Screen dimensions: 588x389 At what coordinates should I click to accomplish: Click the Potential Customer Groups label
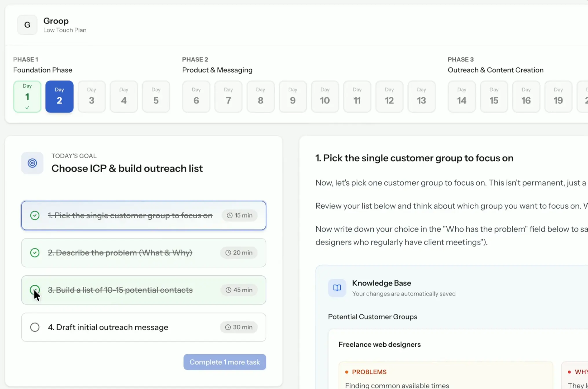pos(372,317)
